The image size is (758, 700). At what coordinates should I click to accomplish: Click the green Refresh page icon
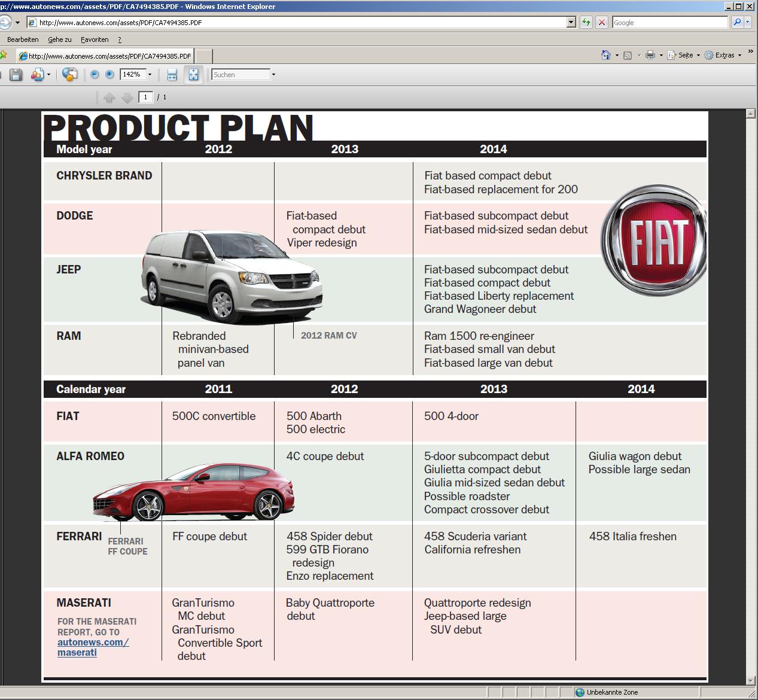tap(586, 23)
